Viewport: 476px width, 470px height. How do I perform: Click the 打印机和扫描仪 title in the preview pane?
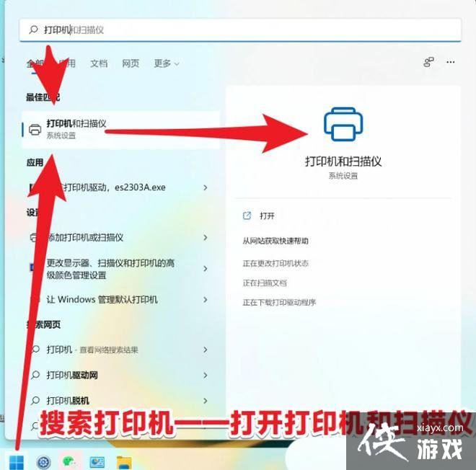click(x=343, y=161)
